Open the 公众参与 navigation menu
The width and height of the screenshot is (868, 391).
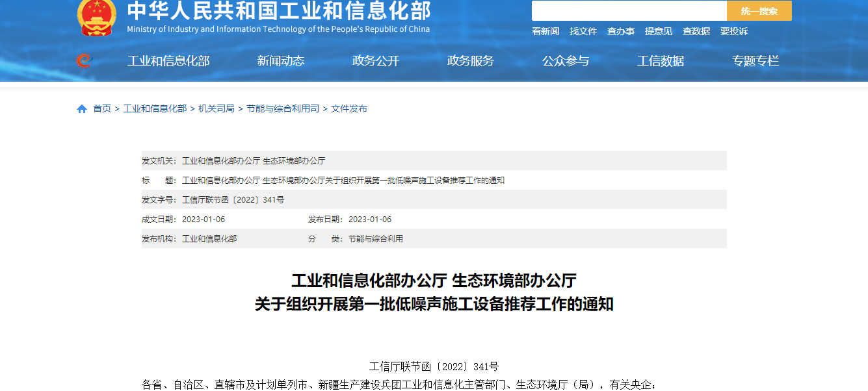[566, 61]
